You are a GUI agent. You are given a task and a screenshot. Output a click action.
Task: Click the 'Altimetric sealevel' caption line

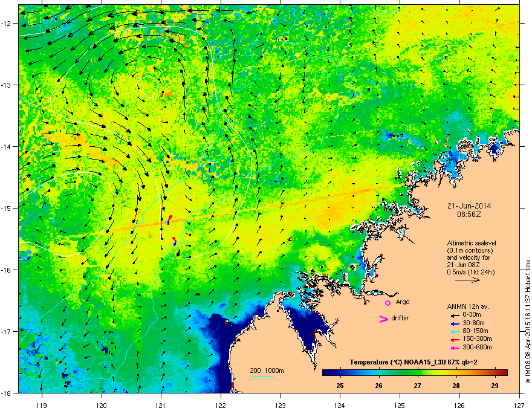point(472,244)
